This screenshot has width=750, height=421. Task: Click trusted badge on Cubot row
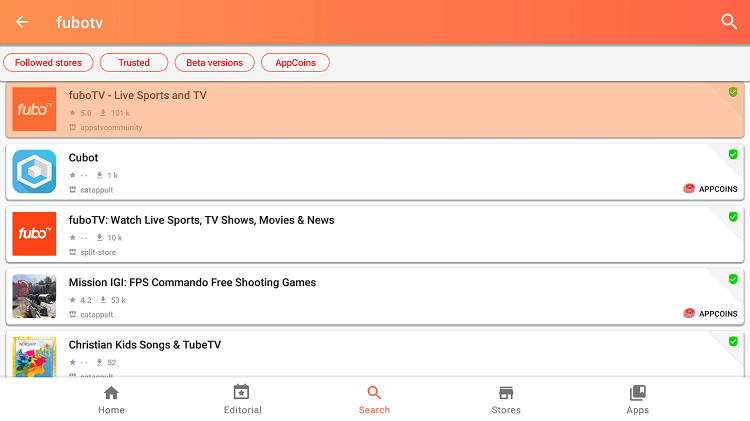click(733, 154)
